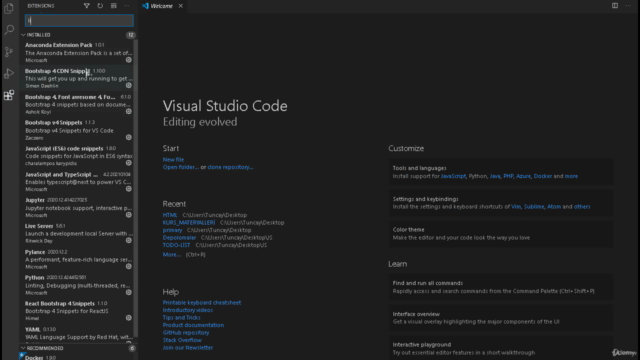Manage gear for Bootstrap 4, Font awesome 4

(x=129, y=111)
